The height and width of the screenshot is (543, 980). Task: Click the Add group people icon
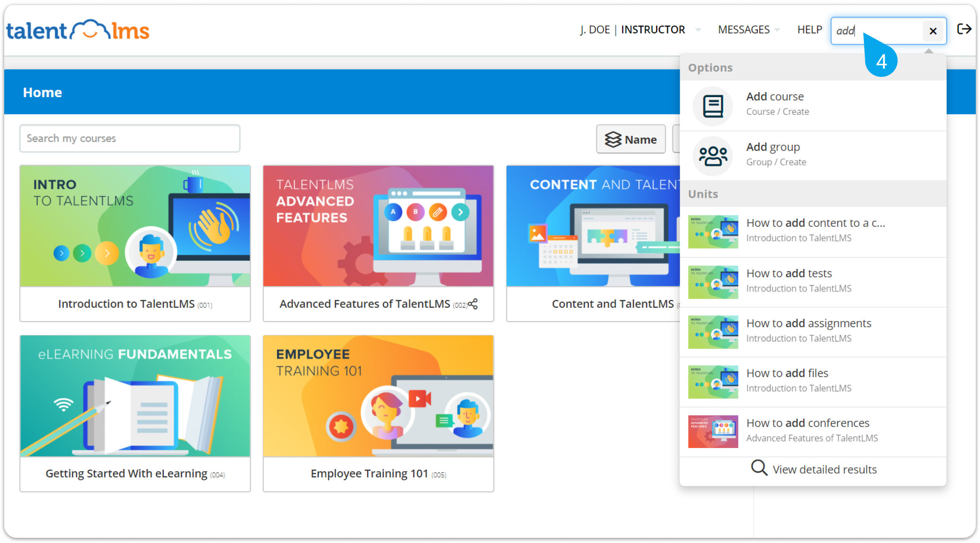(x=713, y=156)
